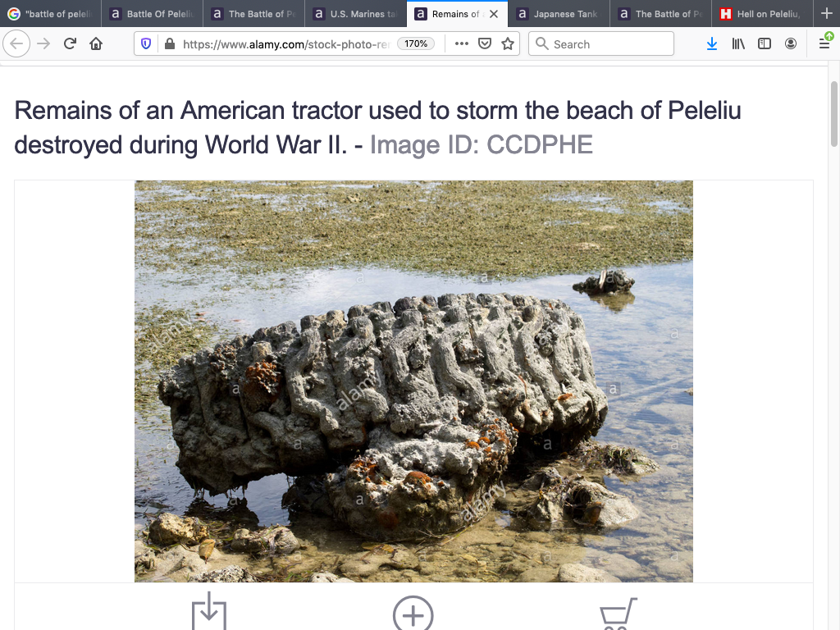
Task: Open the downloads arrow icon
Action: (712, 44)
